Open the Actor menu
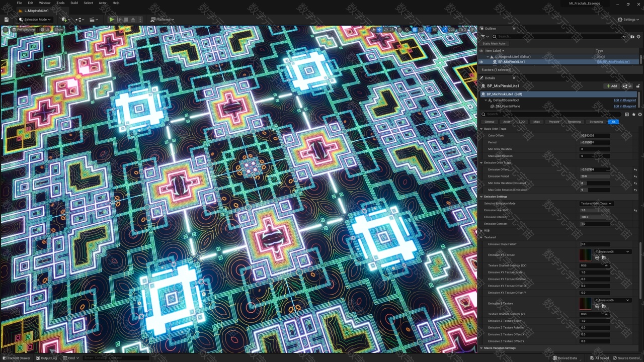Viewport: 644px width, 362px height. click(103, 3)
